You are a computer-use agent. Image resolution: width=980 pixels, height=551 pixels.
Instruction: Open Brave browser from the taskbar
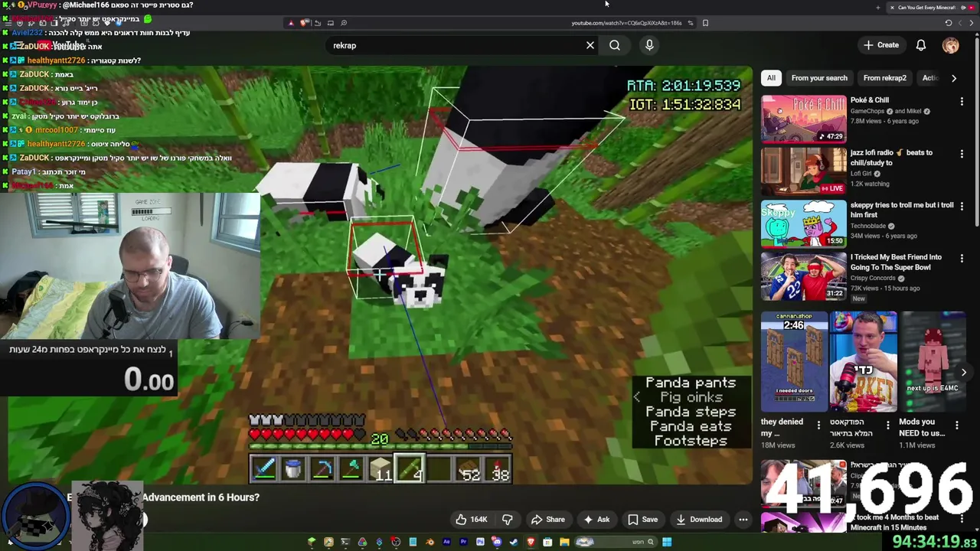coord(531,542)
